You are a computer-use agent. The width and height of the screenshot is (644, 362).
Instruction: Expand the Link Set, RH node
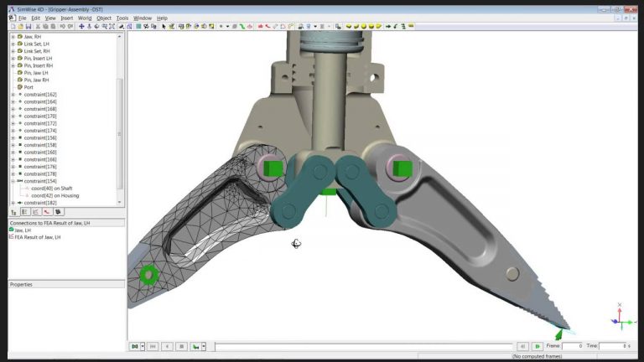coord(13,51)
